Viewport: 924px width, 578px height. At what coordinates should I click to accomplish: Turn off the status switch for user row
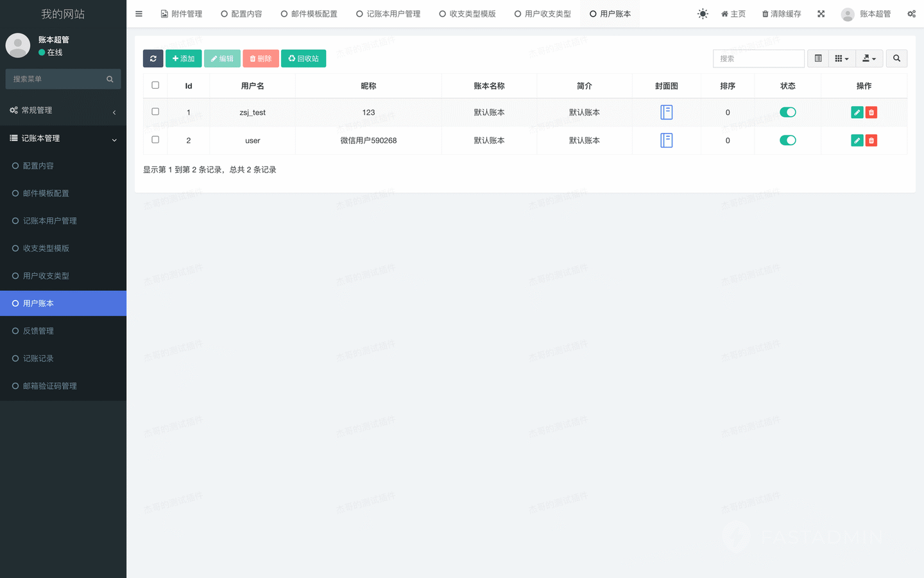tap(787, 141)
